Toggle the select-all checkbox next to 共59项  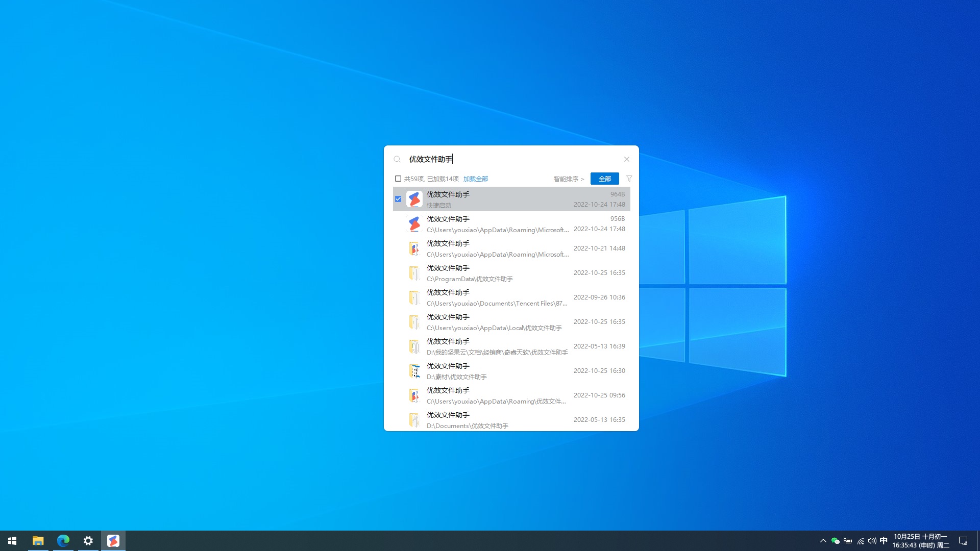click(x=398, y=179)
